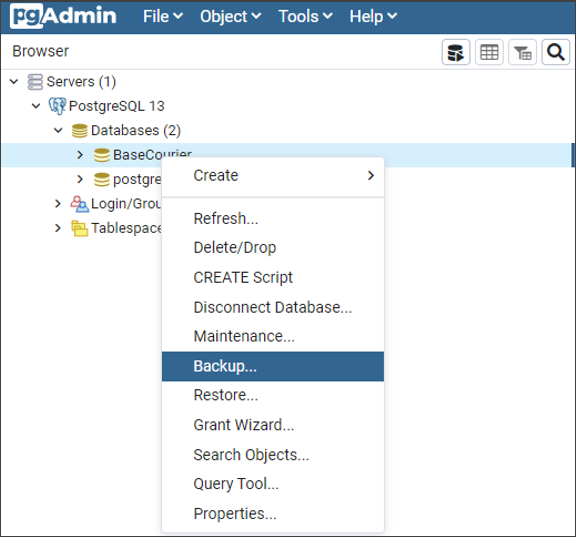Viewport: 576px width, 537px height.
Task: Click the Servers group icon
Action: tap(35, 82)
